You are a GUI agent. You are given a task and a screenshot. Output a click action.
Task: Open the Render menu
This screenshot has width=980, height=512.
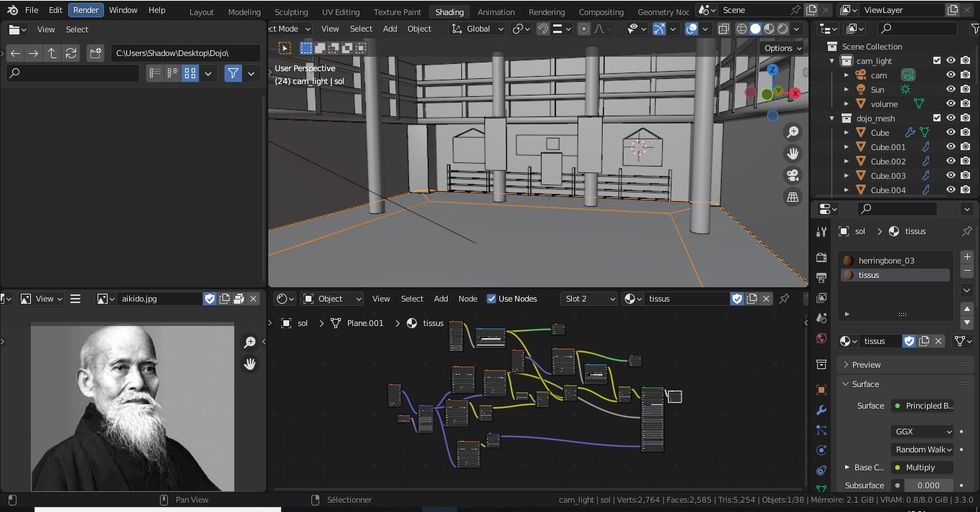[85, 10]
